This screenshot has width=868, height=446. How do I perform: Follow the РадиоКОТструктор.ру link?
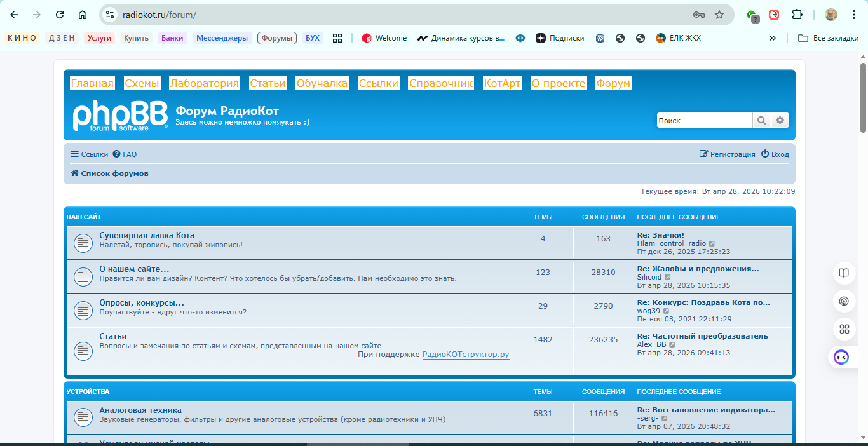click(x=466, y=355)
